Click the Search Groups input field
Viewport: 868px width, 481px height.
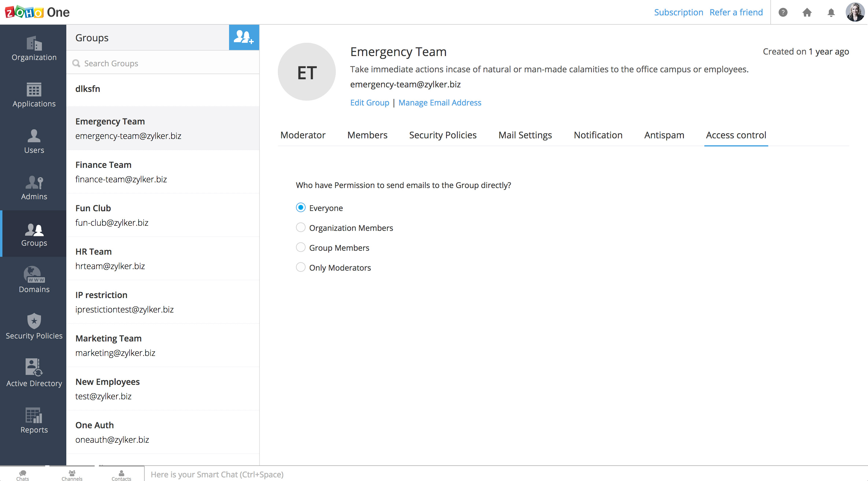[168, 63]
